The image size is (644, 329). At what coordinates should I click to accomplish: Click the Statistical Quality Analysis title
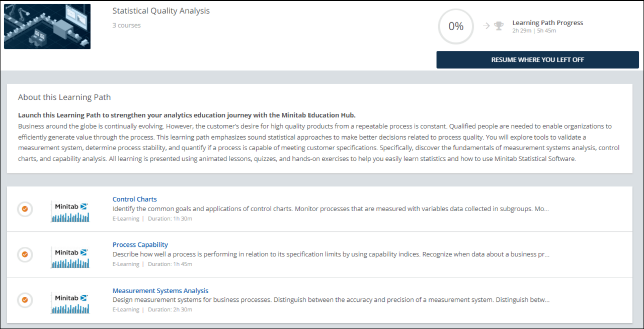tap(161, 11)
